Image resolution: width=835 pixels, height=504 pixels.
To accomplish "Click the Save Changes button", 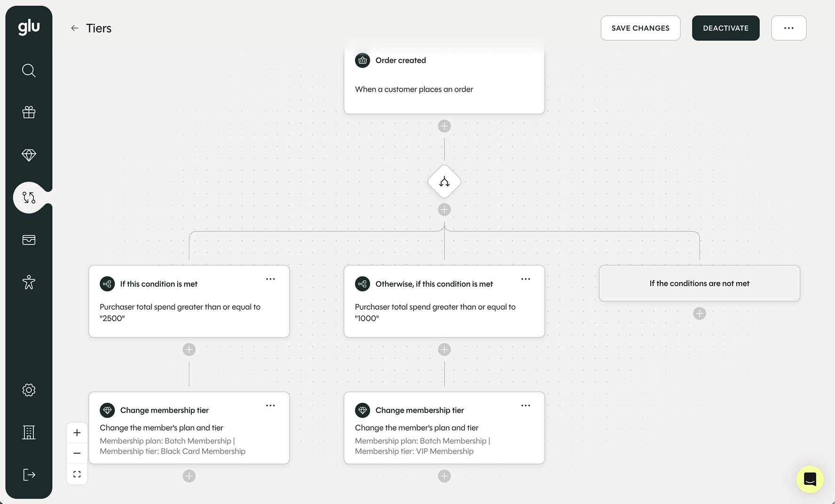I will 640,28.
